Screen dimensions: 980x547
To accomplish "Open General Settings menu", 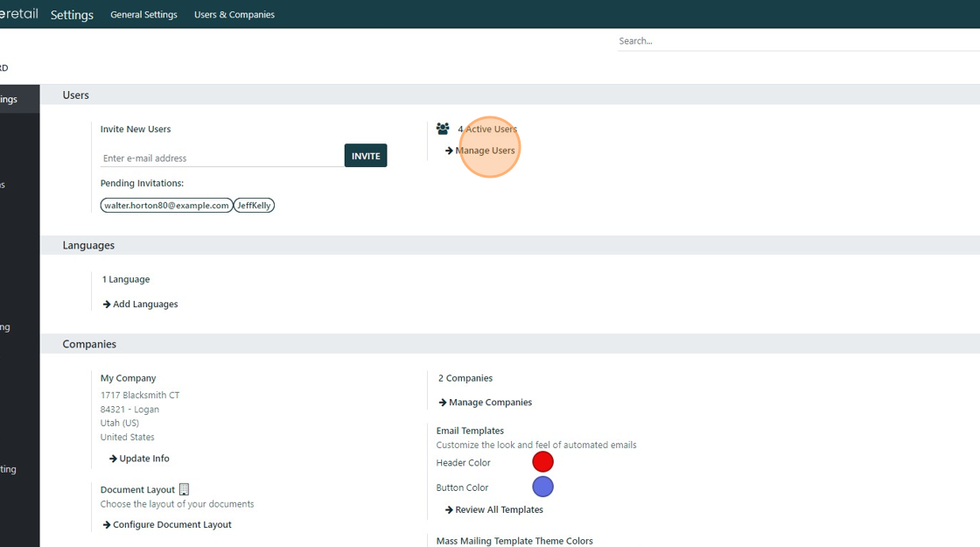I will pos(143,14).
